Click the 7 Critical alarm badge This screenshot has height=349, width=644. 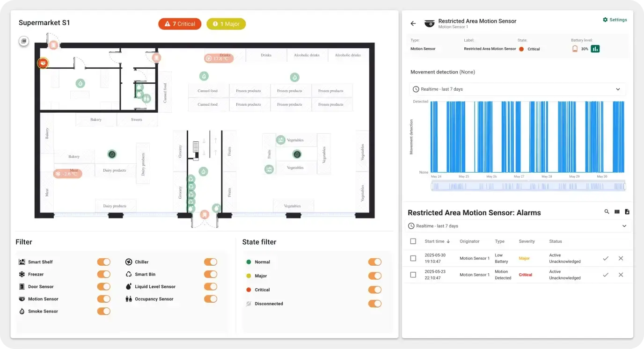(x=180, y=24)
